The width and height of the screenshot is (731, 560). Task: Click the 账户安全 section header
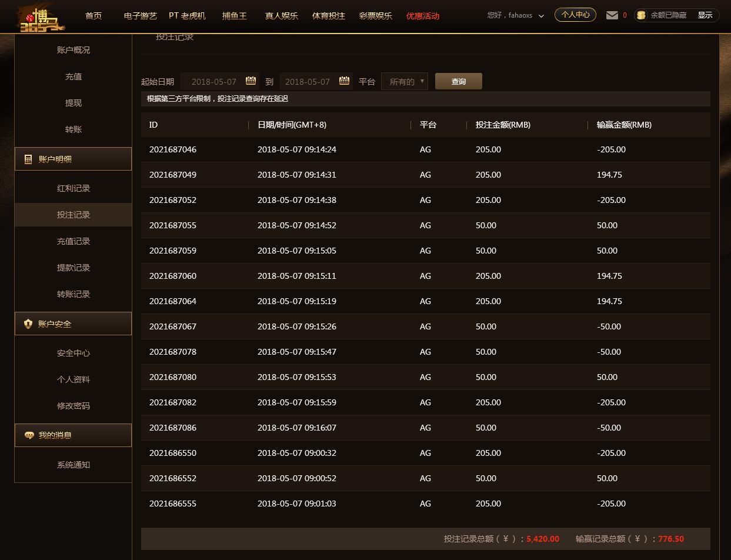click(73, 324)
